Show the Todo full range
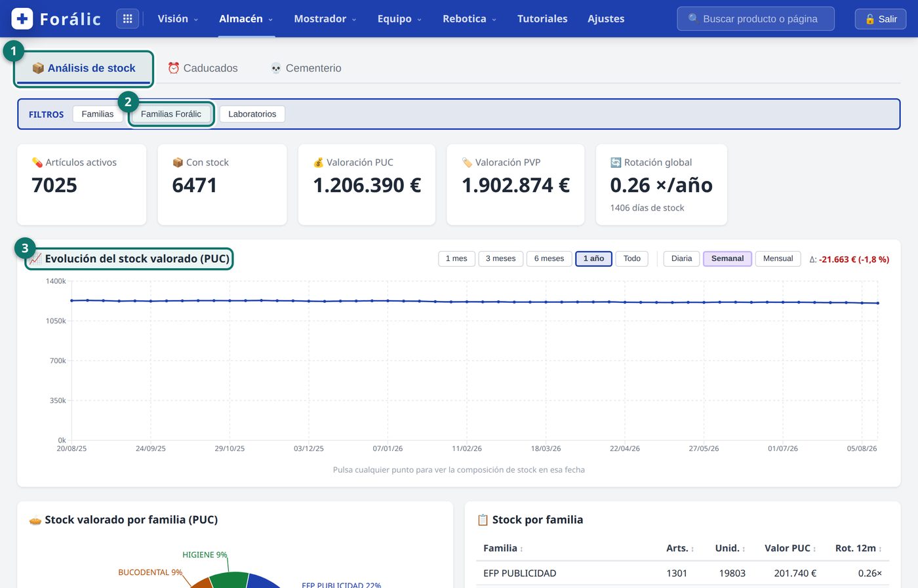The height and width of the screenshot is (588, 918). pyautogui.click(x=632, y=259)
